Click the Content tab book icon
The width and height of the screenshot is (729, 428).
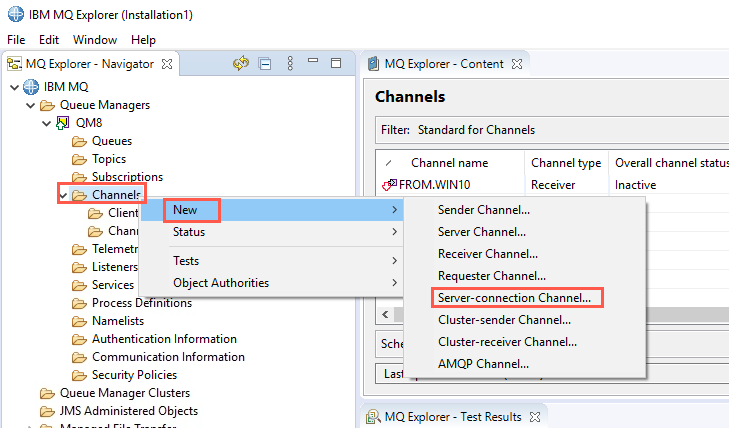pyautogui.click(x=373, y=64)
